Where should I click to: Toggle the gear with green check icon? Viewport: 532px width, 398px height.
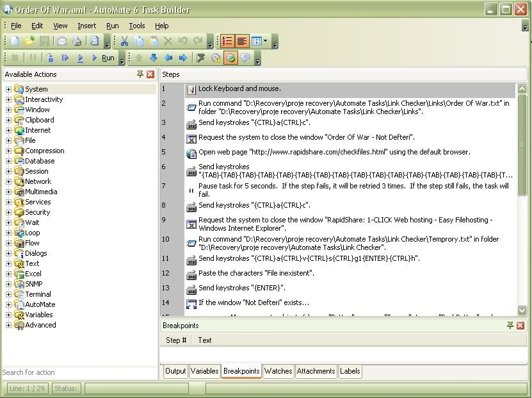pyautogui.click(x=230, y=58)
